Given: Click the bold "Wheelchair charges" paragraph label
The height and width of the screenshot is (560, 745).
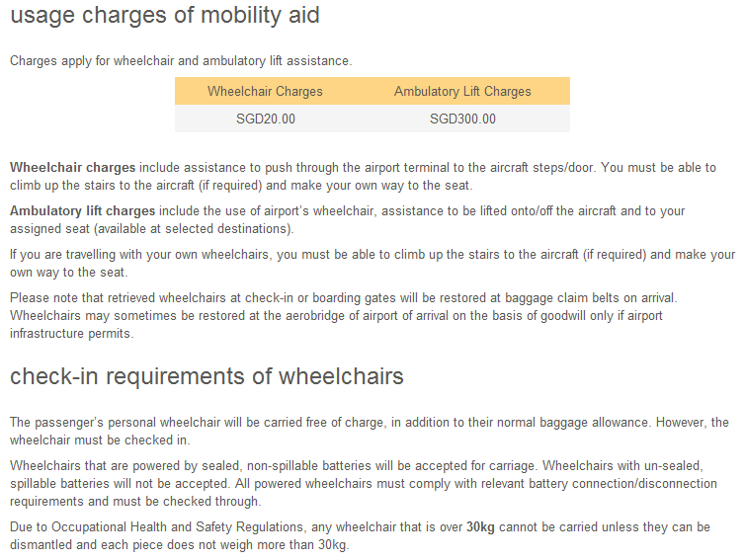Looking at the screenshot, I should (x=72, y=168).
